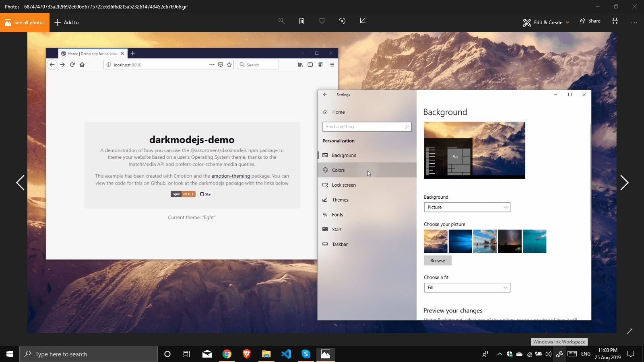Click the volume speaker tray icon

[548, 354]
